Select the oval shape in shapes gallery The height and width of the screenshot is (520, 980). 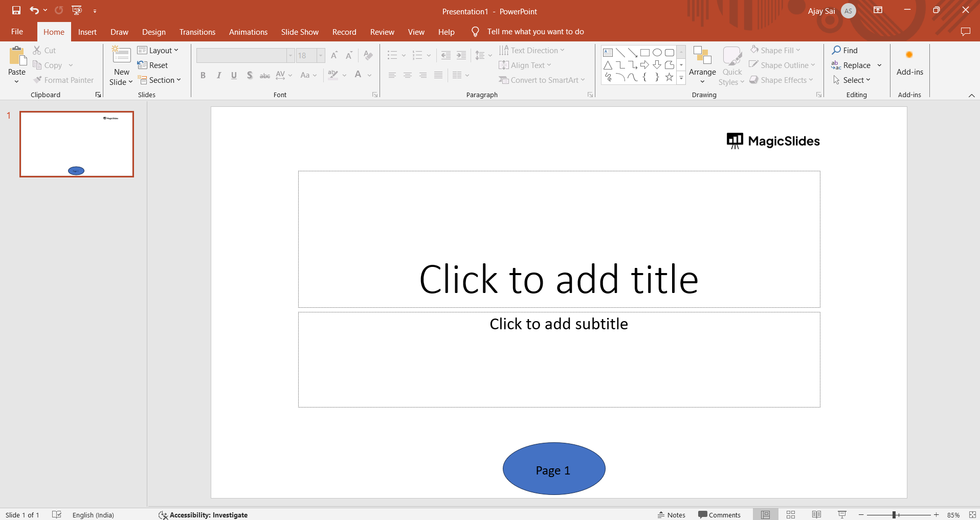pyautogui.click(x=657, y=52)
